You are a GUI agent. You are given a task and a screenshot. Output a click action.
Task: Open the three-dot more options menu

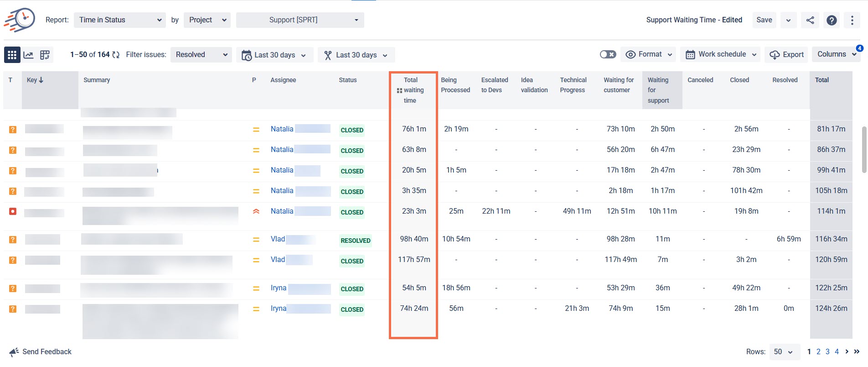852,20
